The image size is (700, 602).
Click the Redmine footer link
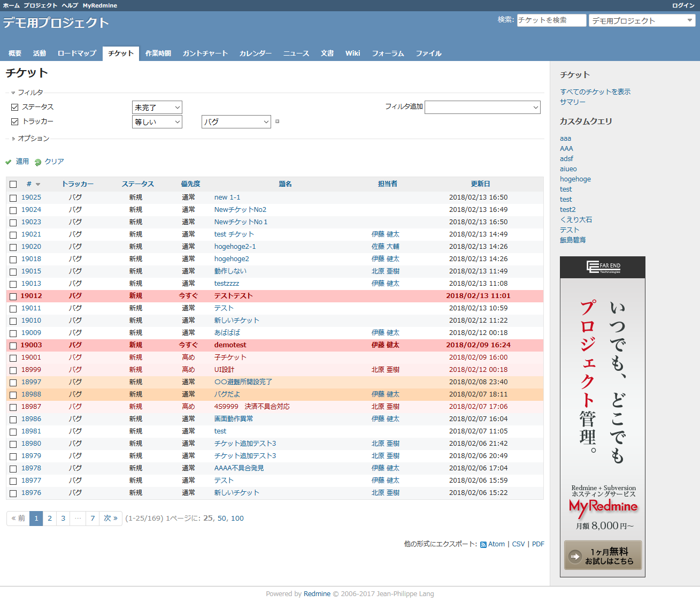pyautogui.click(x=317, y=594)
